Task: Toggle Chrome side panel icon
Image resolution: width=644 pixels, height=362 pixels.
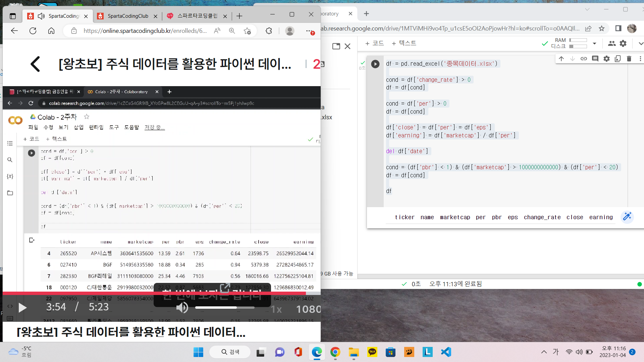Action: 618,28
